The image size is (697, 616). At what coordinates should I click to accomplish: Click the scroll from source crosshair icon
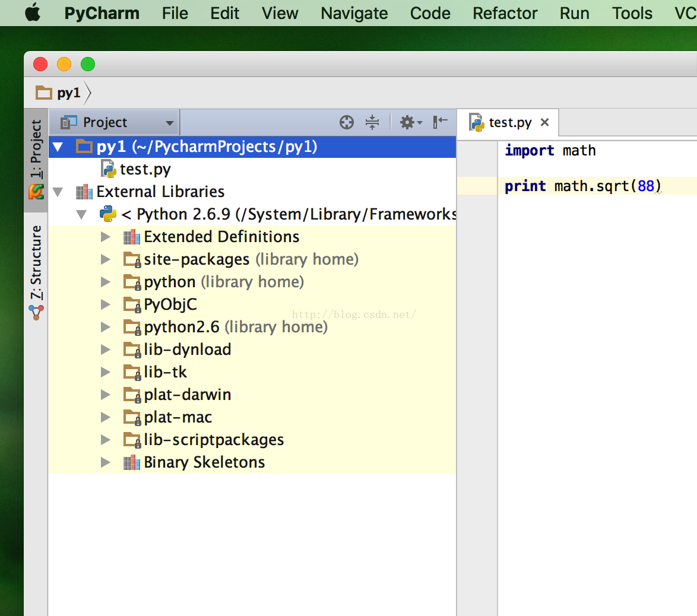347,122
